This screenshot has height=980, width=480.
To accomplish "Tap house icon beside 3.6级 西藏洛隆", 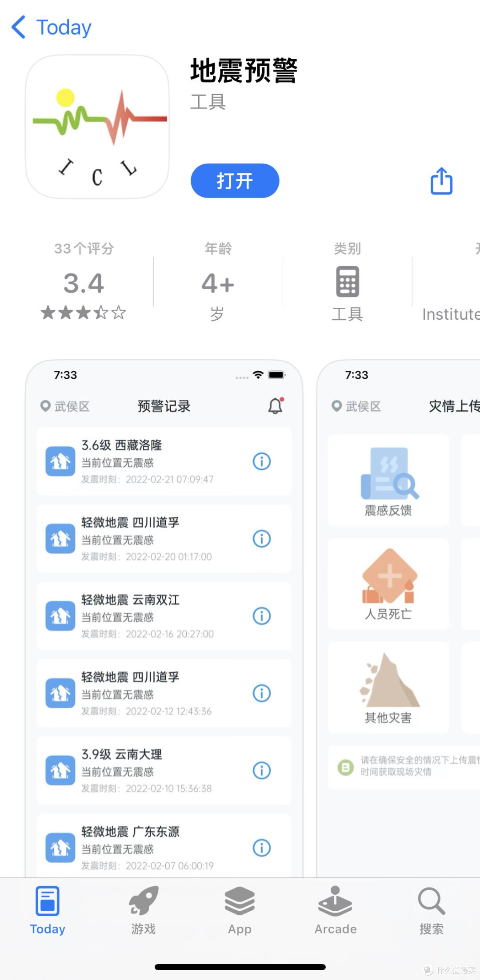I will 60,461.
